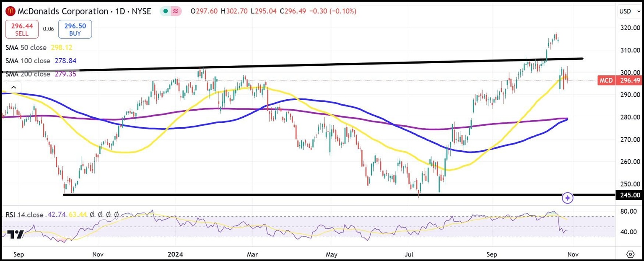
Task: Open chart settings hexagon icon
Action: tap(631, 254)
